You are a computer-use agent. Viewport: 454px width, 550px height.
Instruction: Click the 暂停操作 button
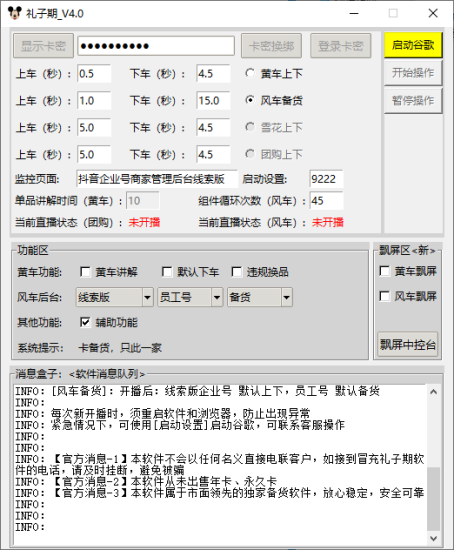point(413,101)
